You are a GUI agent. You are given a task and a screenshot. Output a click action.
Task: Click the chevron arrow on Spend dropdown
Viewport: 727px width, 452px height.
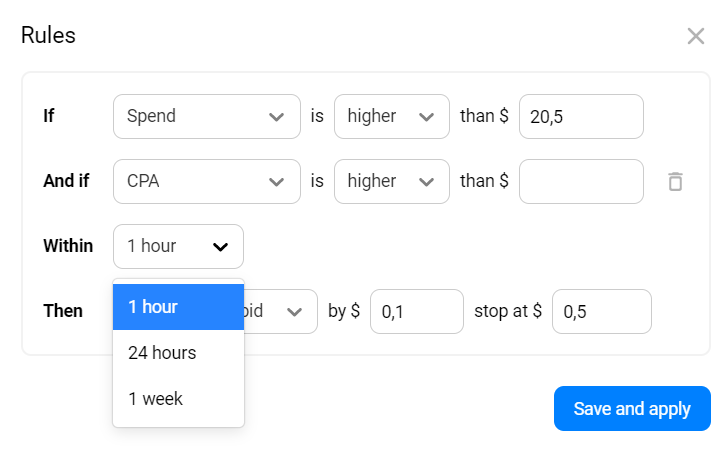click(277, 117)
